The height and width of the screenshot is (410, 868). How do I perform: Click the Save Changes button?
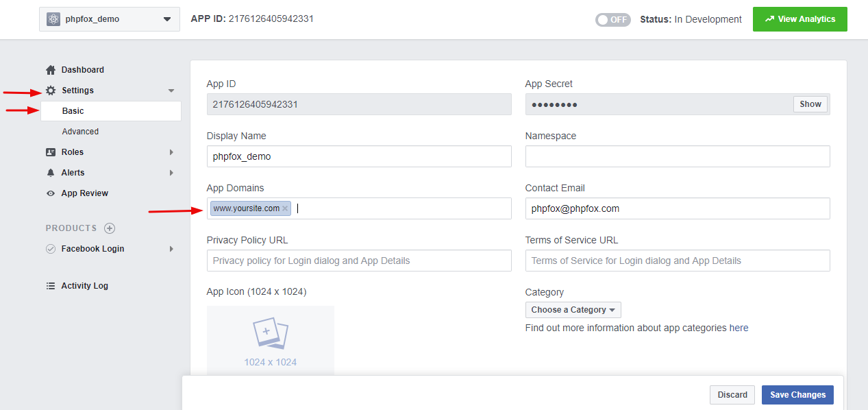[797, 395]
